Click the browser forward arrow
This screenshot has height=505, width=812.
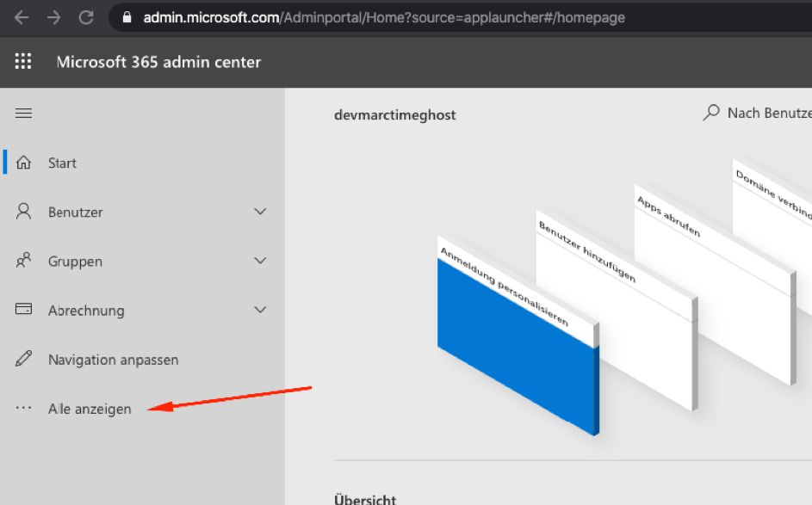tap(53, 17)
